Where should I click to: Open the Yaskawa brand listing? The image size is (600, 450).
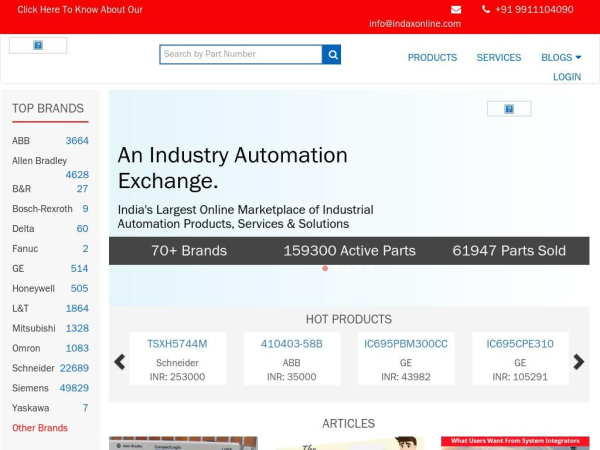(x=31, y=408)
